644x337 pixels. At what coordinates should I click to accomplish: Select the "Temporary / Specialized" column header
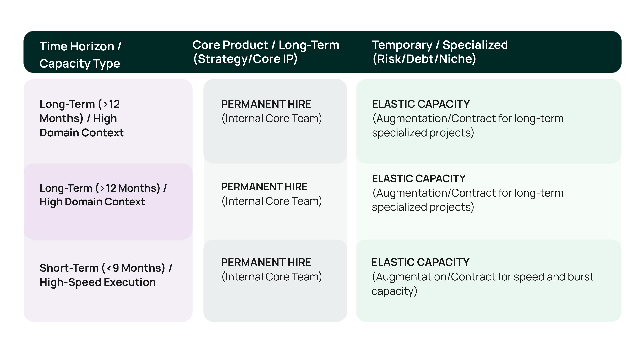click(x=440, y=45)
